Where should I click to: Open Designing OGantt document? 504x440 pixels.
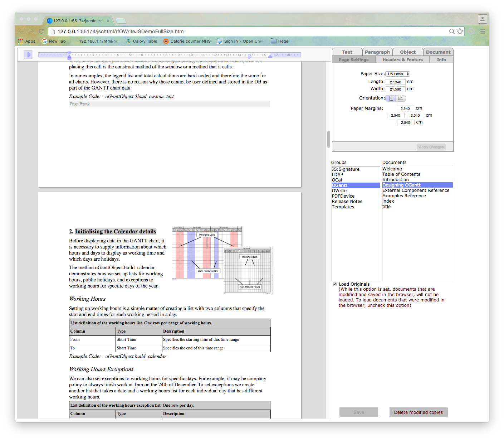pos(417,185)
